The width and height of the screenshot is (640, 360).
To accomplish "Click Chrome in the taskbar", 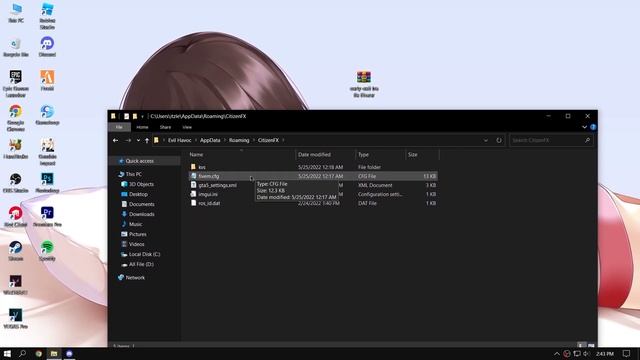I will 39,353.
